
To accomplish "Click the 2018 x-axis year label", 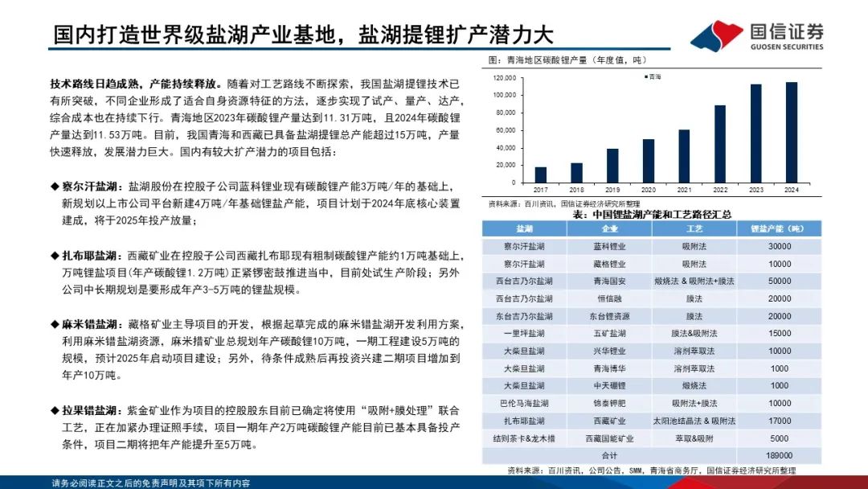I will click(x=576, y=189).
